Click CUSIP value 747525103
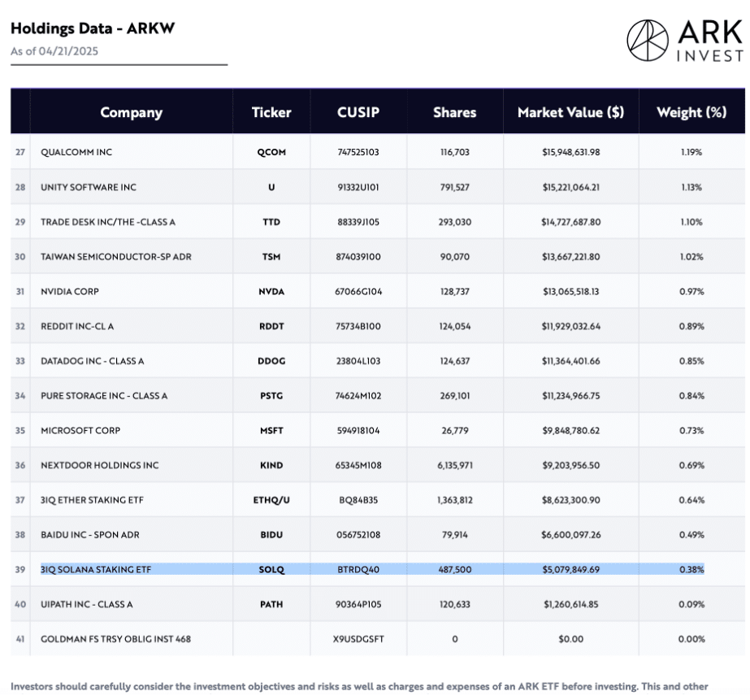This screenshot has height=700, width=750. point(358,152)
